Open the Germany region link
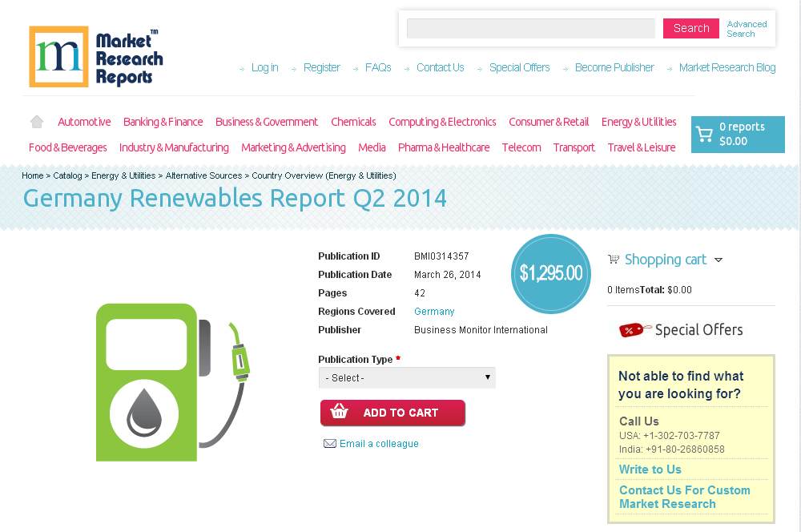 (x=434, y=311)
